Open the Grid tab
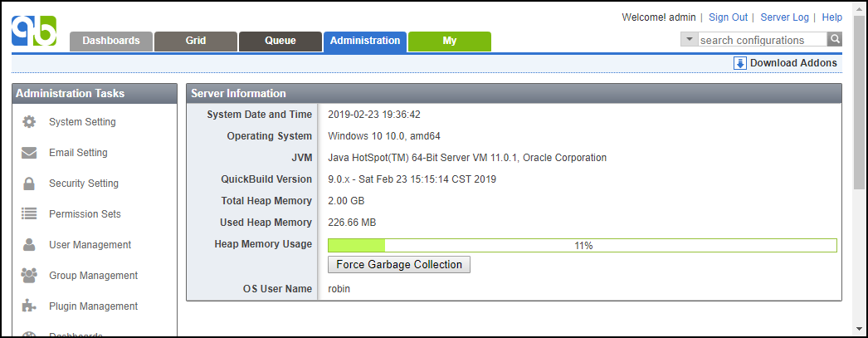 tap(196, 41)
